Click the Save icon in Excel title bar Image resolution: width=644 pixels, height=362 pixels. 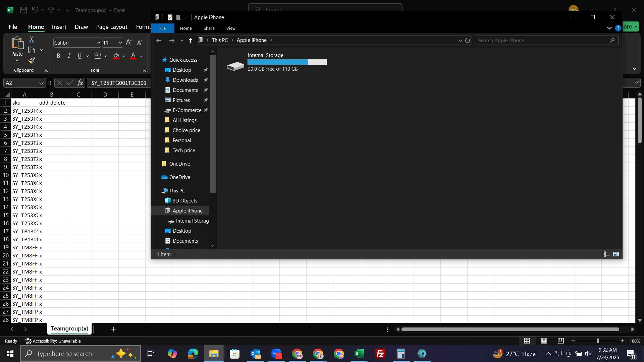point(23,10)
